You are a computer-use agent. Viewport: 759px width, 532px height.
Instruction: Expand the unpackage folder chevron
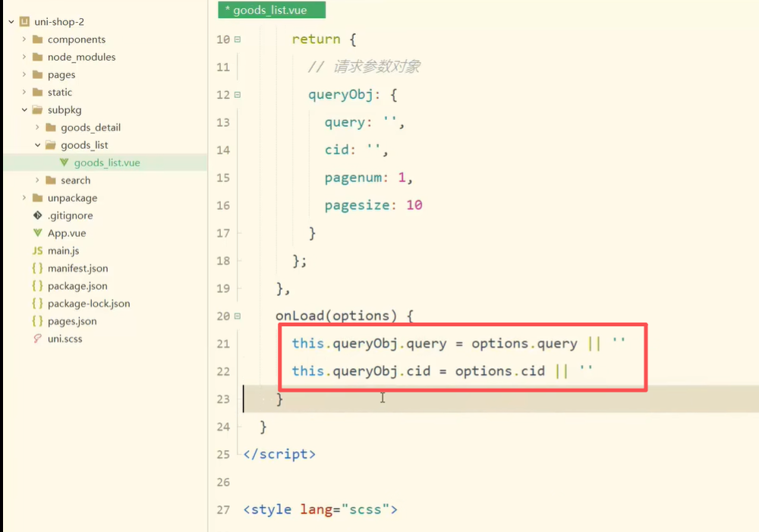click(24, 197)
